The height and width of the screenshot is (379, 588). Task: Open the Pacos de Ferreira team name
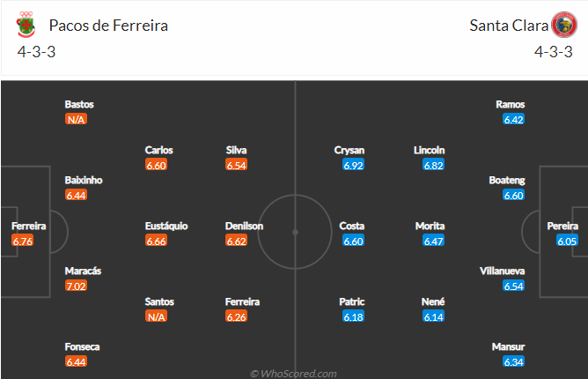108,26
